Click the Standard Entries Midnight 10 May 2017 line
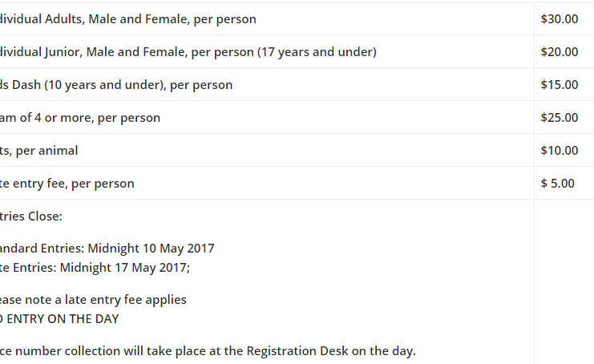Screen dimensions: 594x364 coord(107,249)
